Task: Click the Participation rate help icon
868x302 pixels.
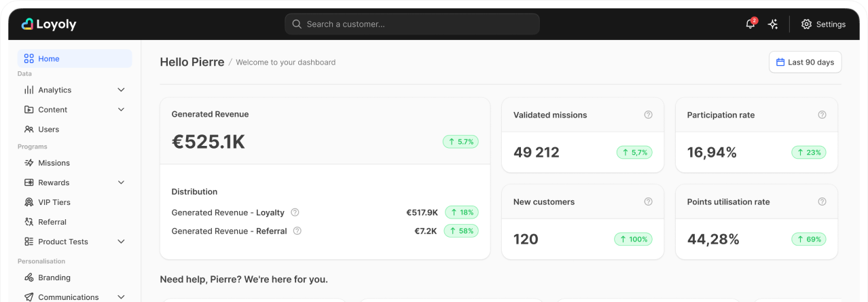Action: coord(822,115)
